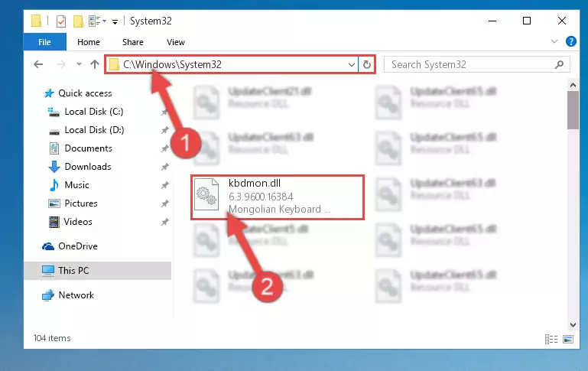Click the Properties checkmark icon in quick access toolbar
The height and width of the screenshot is (371, 588).
point(61,21)
